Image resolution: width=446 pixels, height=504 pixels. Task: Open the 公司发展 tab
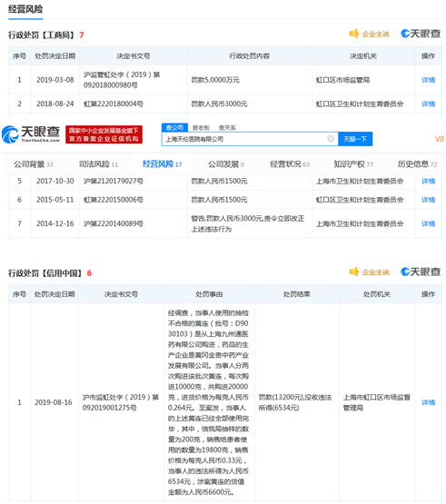pyautogui.click(x=226, y=164)
